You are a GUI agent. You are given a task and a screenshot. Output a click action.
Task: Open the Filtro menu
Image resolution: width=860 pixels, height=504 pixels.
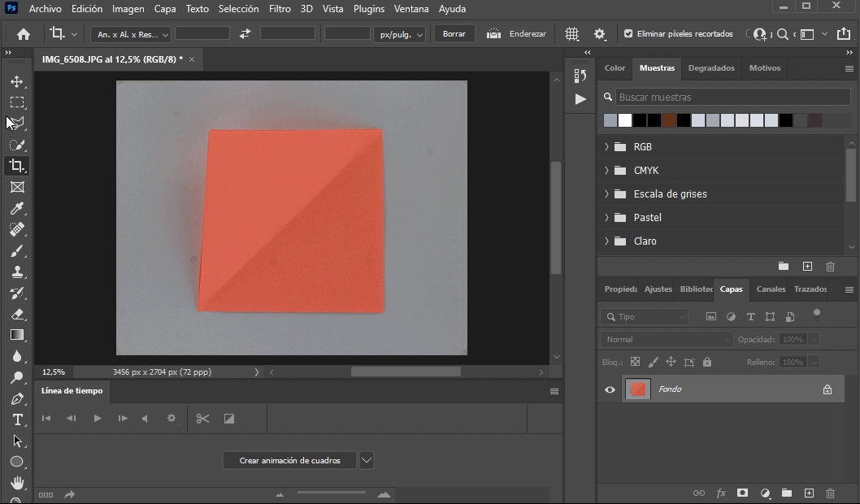pyautogui.click(x=279, y=9)
